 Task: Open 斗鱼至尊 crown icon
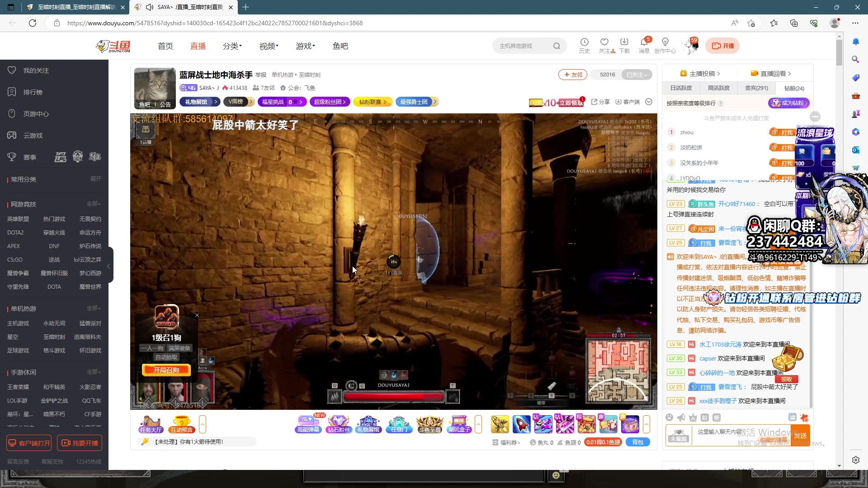tap(429, 424)
